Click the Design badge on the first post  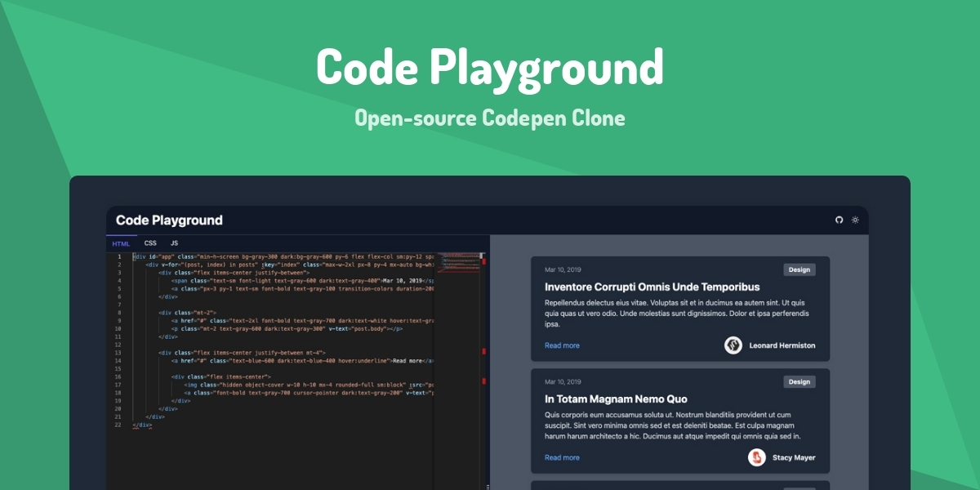pyautogui.click(x=799, y=269)
